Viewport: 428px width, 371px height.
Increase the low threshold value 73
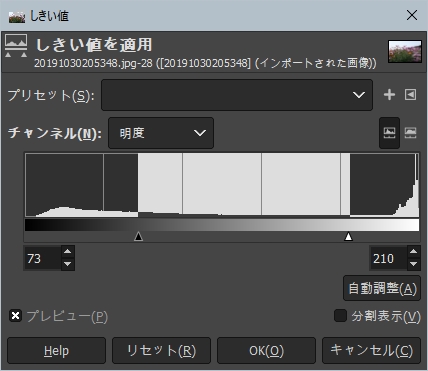[68, 251]
